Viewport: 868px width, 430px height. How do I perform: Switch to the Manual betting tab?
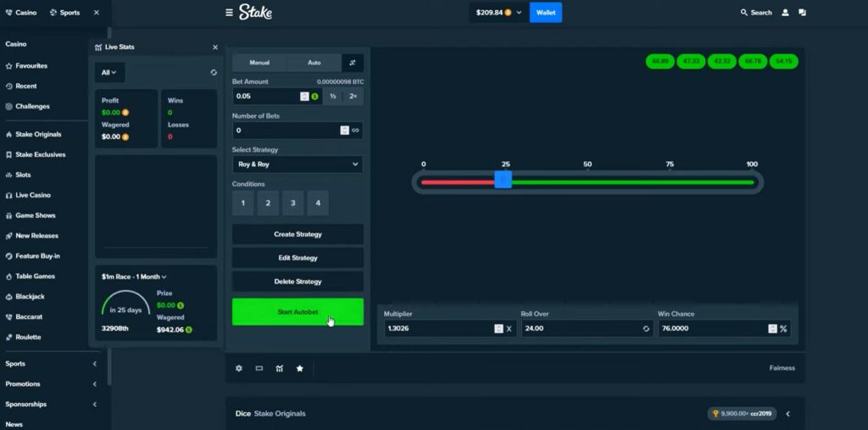[x=259, y=63]
